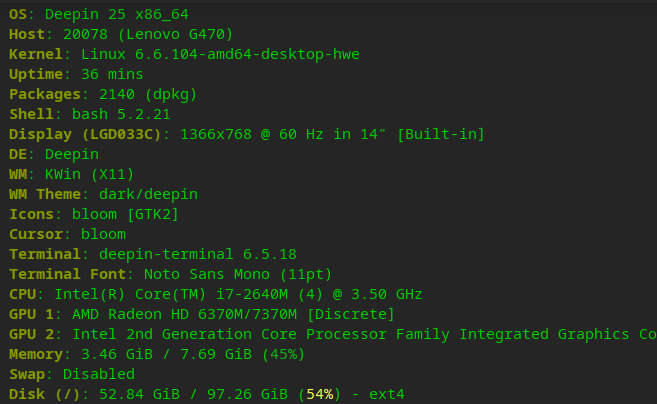Click the WM Theme dark/deepin line
Viewport: 657px width, 404px height.
point(103,194)
